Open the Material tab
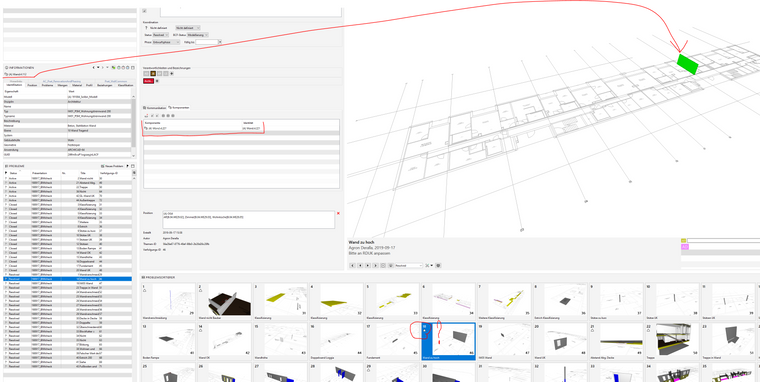 pos(77,85)
